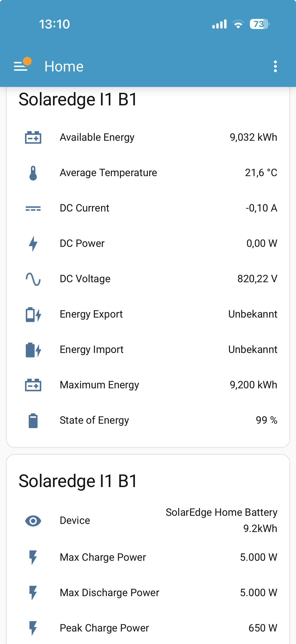Tap the Home title in header
This screenshot has width=296, height=644.
click(x=64, y=67)
